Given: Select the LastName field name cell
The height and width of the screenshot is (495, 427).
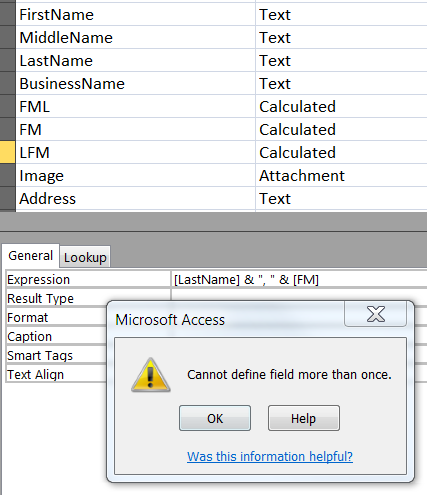Looking at the screenshot, I should 136,61.
